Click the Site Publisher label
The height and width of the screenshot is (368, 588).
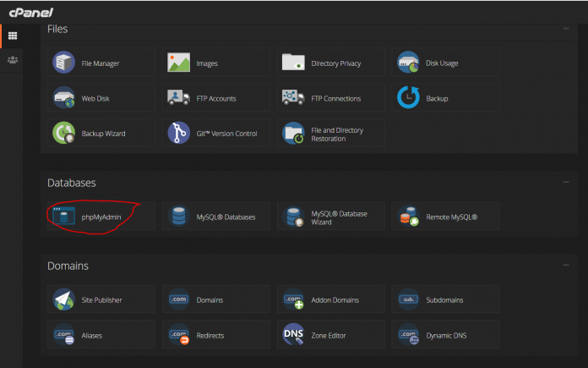coord(101,300)
